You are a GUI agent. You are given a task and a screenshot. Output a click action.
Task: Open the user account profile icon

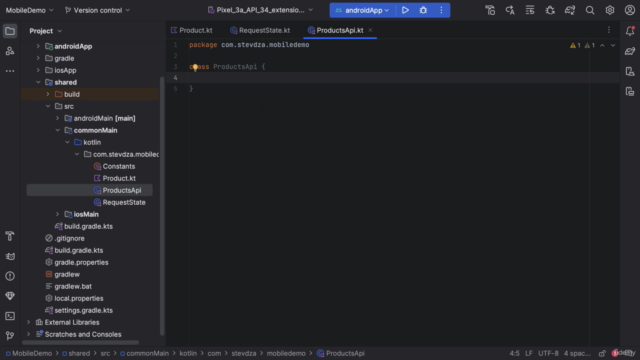630,10
